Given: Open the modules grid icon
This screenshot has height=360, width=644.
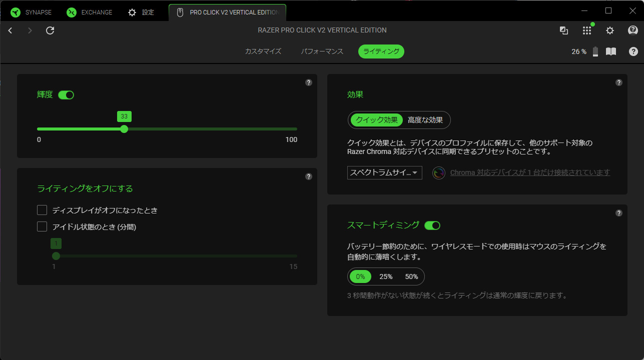Looking at the screenshot, I should (x=587, y=30).
